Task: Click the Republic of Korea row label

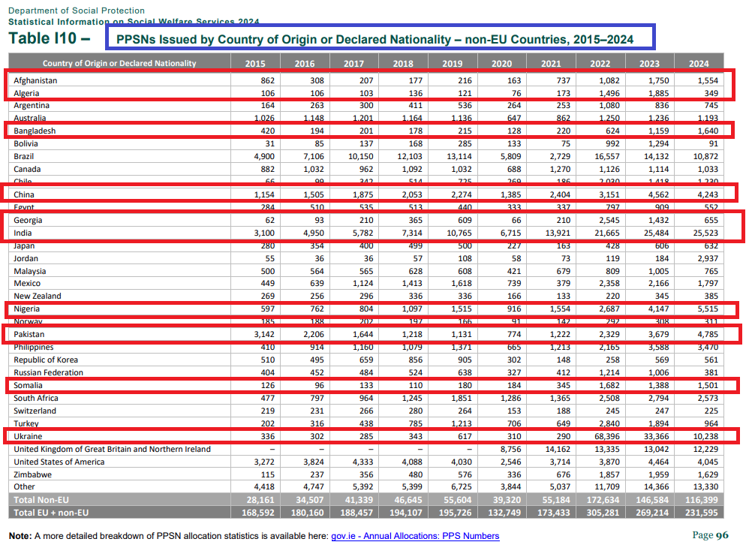Action: [46, 360]
